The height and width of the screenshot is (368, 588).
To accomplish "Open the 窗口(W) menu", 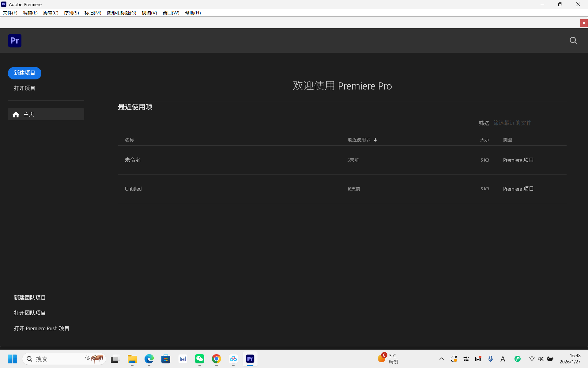I will pyautogui.click(x=171, y=13).
